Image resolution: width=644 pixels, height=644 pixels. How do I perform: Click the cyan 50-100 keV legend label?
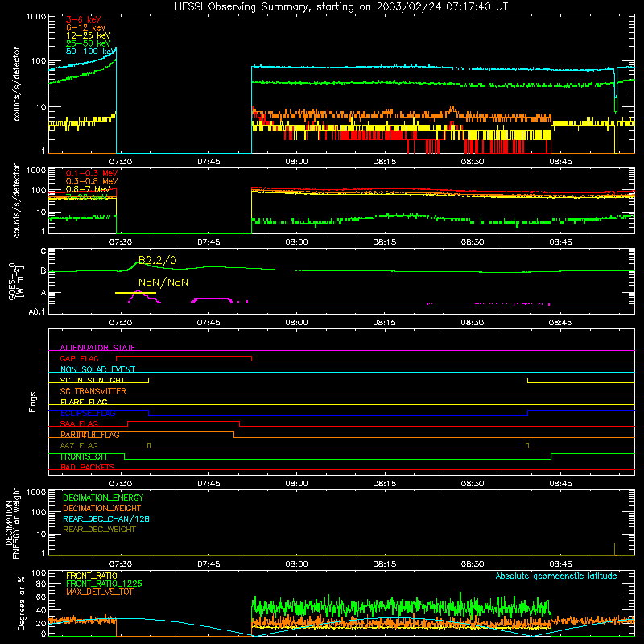pos(91,52)
